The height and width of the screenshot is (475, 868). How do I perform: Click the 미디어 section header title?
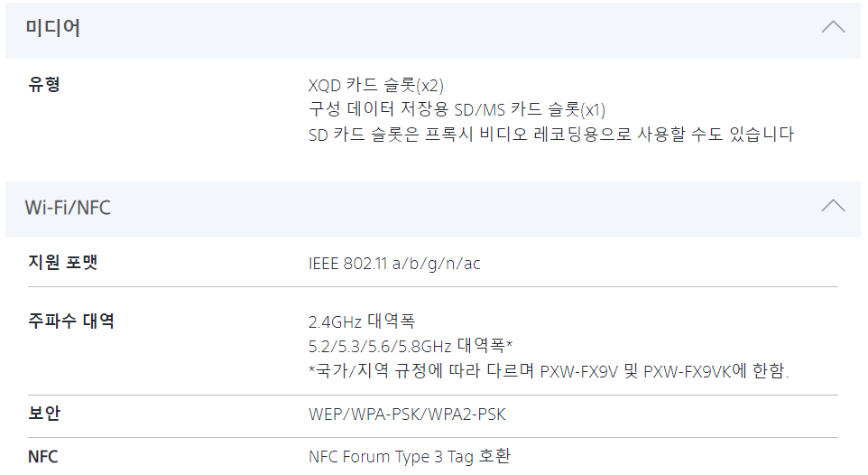click(52, 28)
